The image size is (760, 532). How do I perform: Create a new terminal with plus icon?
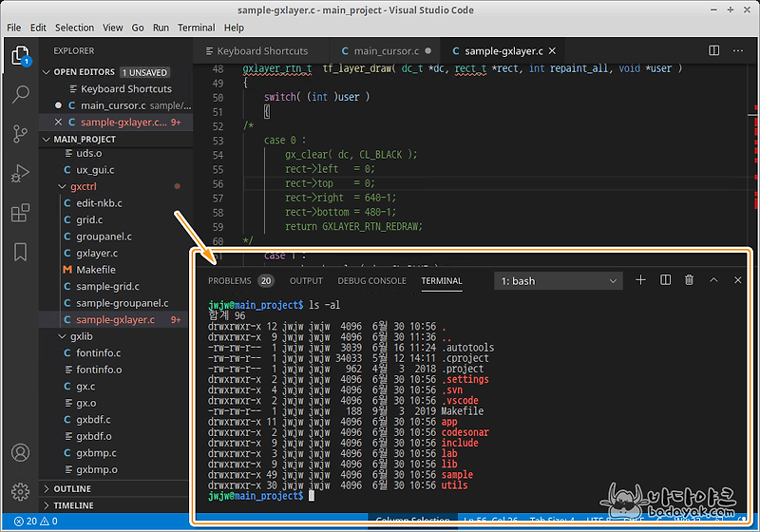(640, 280)
